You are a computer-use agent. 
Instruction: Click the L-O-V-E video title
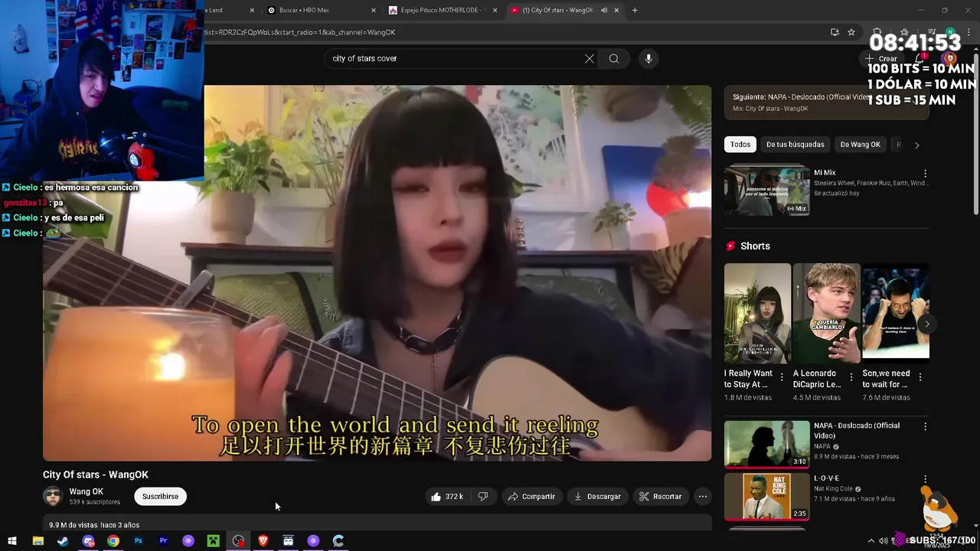coord(827,478)
